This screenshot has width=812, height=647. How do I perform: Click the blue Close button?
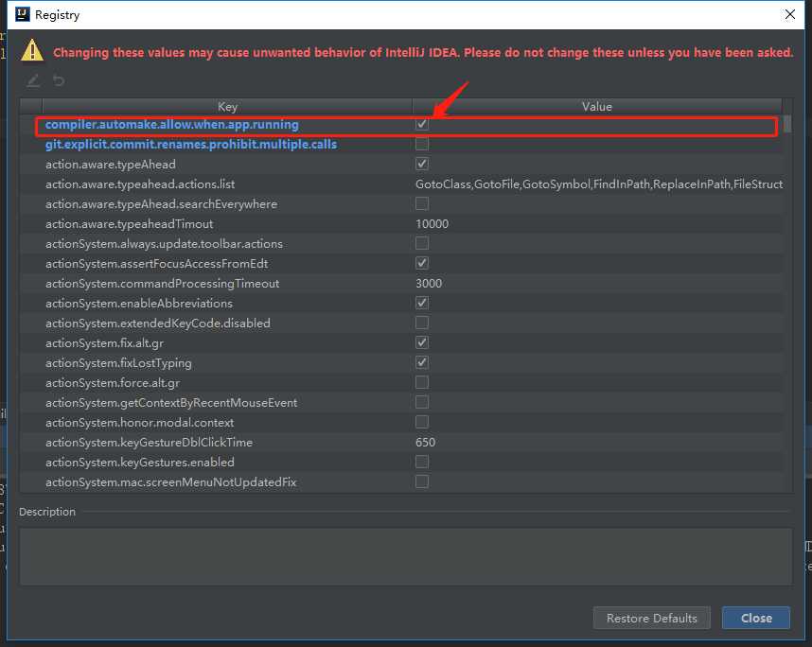pyautogui.click(x=756, y=618)
